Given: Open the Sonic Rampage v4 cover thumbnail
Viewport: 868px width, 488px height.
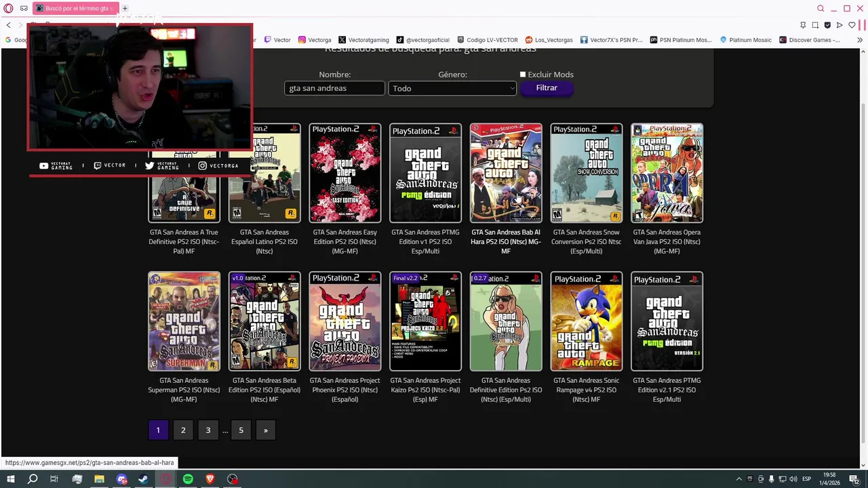Looking at the screenshot, I should click(x=587, y=321).
